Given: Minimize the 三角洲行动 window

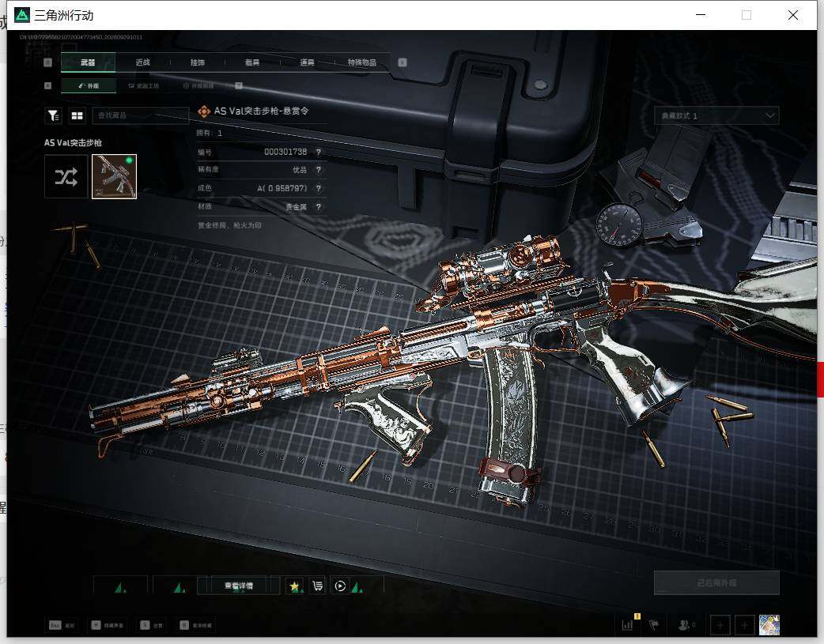Looking at the screenshot, I should [701, 15].
